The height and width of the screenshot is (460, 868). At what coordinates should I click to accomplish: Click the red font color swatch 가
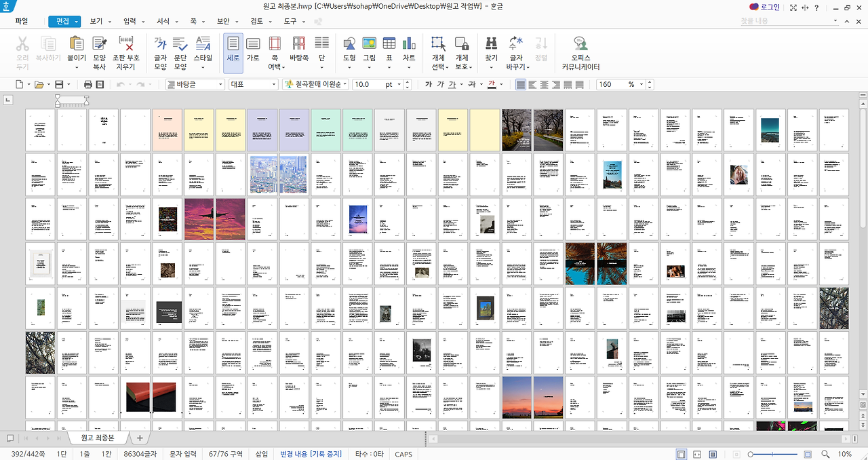coord(492,85)
